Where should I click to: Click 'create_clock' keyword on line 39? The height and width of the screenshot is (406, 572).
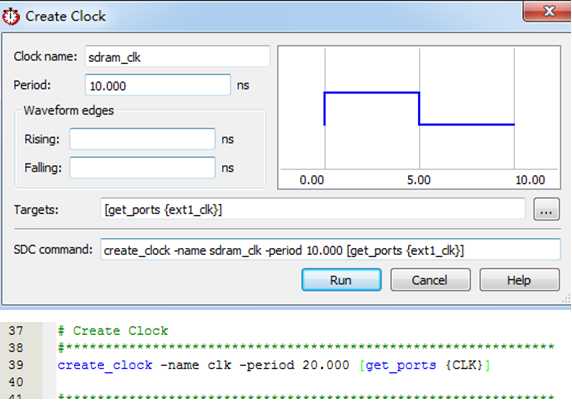[x=105, y=365]
